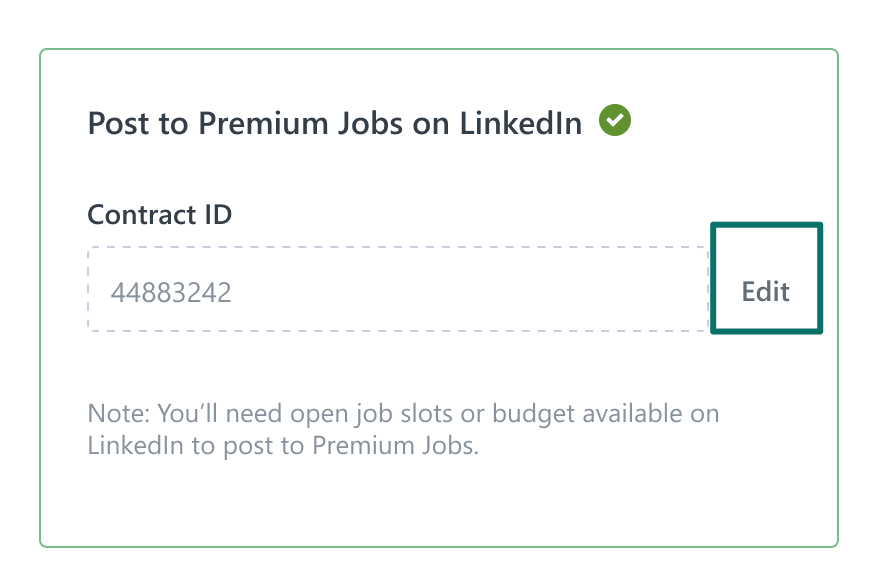Click the note about open job slots
This screenshot has width=870, height=576.
point(403,430)
